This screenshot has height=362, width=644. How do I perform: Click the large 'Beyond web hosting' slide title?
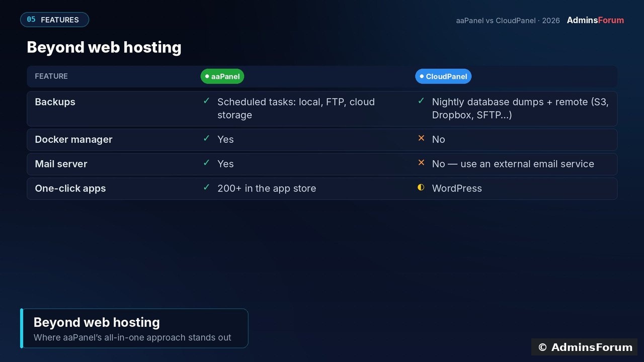[104, 47]
